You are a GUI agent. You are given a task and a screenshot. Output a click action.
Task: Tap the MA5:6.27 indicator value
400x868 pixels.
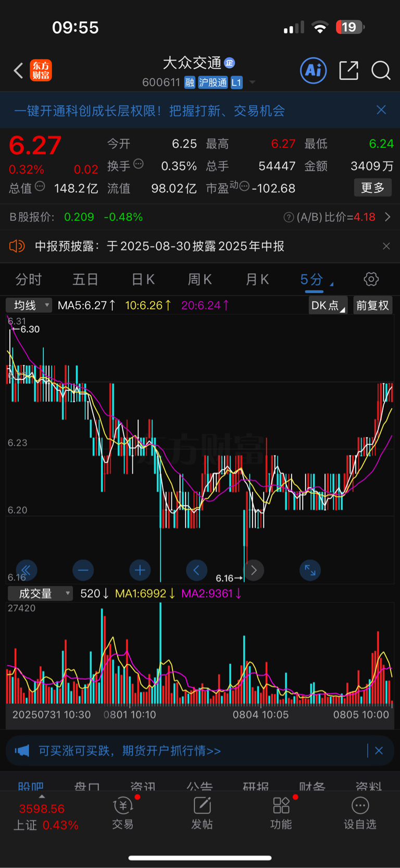point(86,305)
